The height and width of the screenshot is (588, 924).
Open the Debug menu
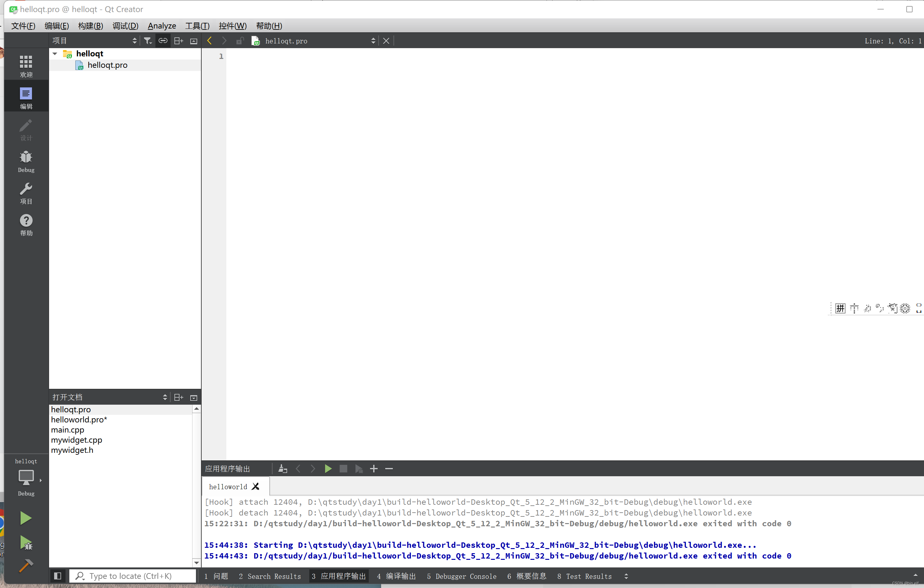coord(125,26)
